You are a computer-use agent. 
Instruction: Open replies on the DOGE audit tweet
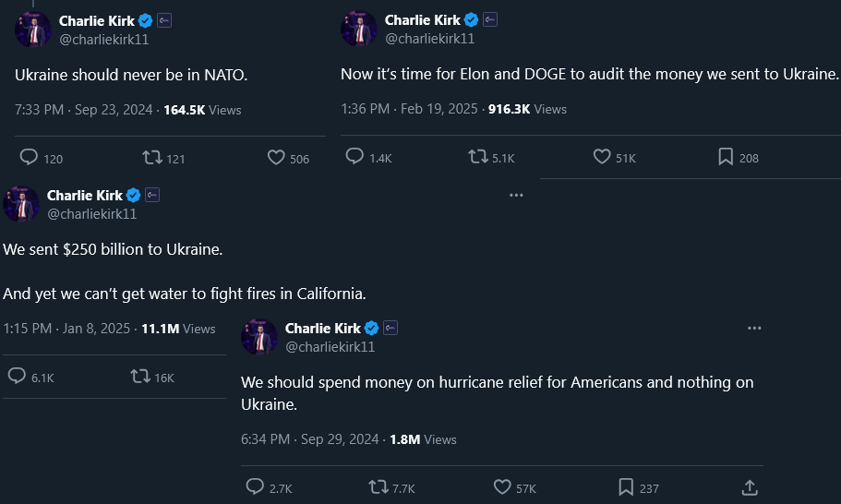coord(354,157)
